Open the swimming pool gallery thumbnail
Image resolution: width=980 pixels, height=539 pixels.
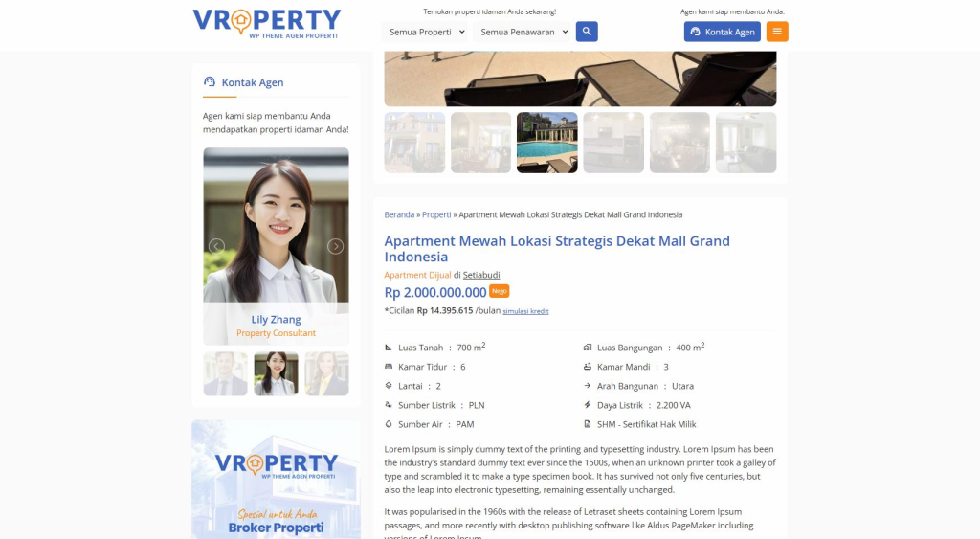coord(546,143)
